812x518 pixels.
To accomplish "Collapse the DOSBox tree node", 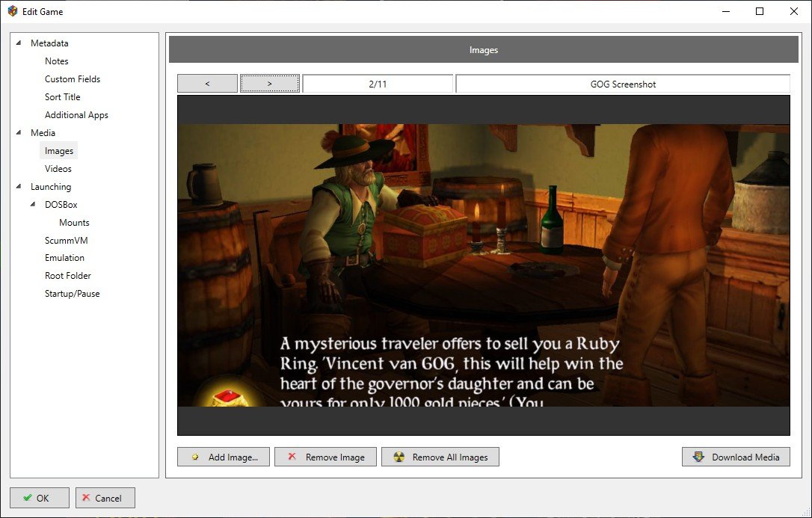I will pos(33,204).
